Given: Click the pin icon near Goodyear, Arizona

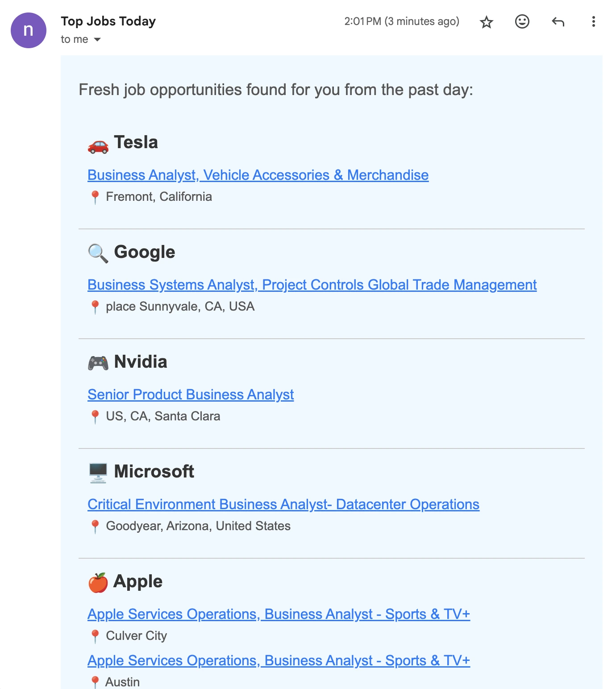Looking at the screenshot, I should coord(96,525).
